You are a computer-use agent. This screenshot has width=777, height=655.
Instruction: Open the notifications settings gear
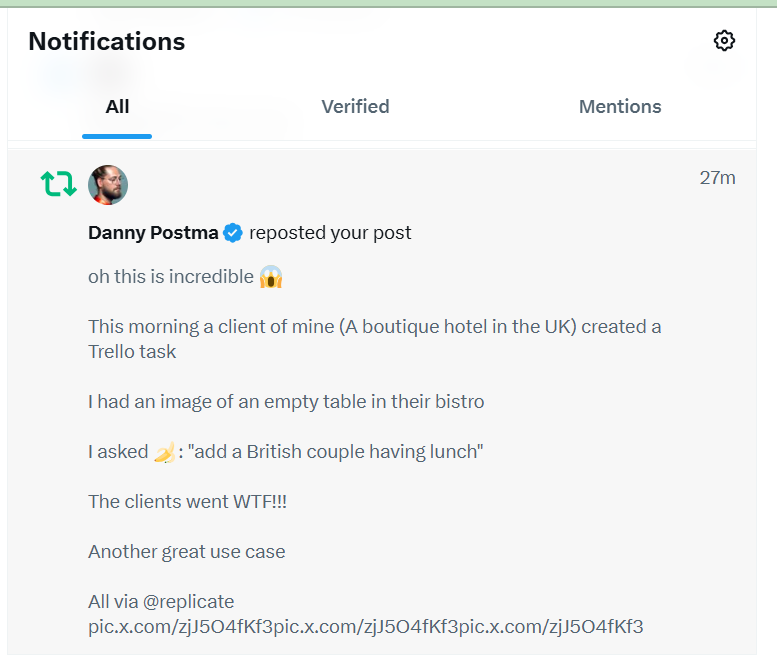pos(724,40)
